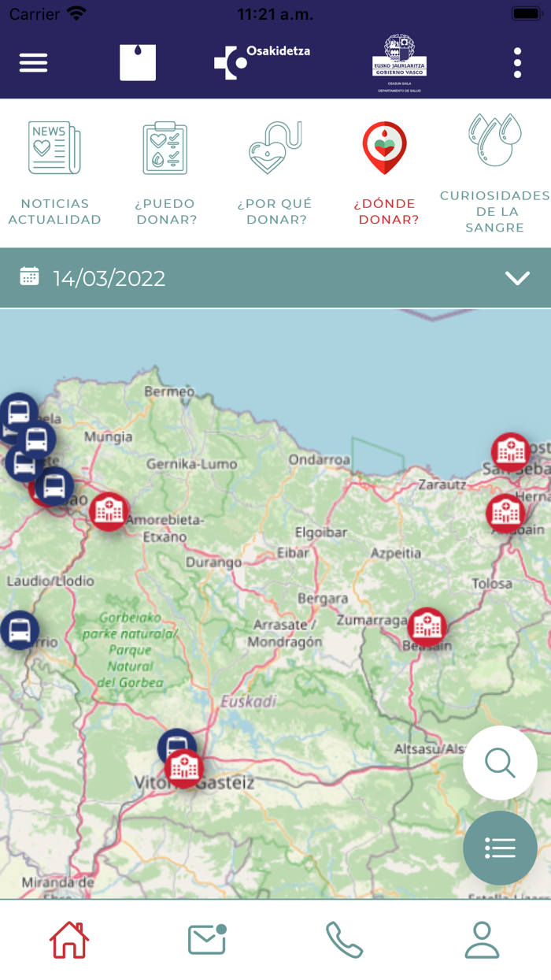Tap the Osakidetza logo
Image resolution: width=551 pixels, height=980 pixels.
(x=262, y=61)
